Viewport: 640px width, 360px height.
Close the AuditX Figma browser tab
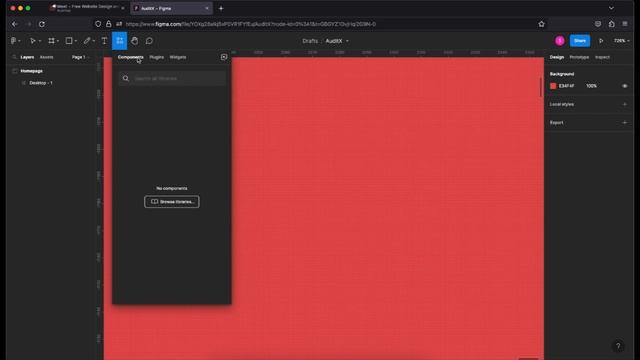click(x=207, y=8)
